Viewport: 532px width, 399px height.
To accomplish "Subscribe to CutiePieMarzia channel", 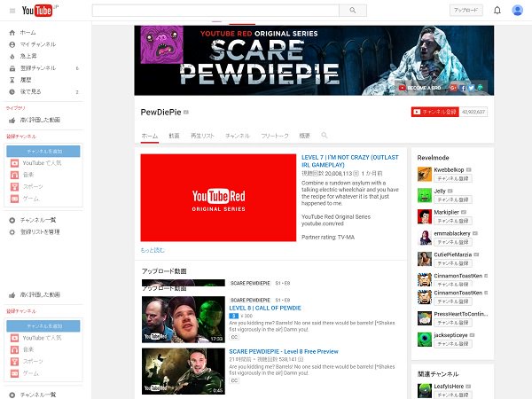I will pos(453,263).
